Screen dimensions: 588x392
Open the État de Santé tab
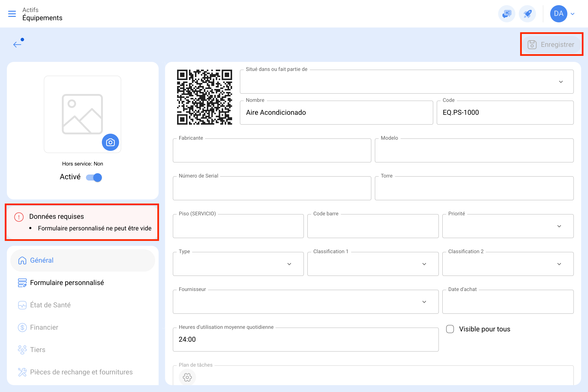83,305
